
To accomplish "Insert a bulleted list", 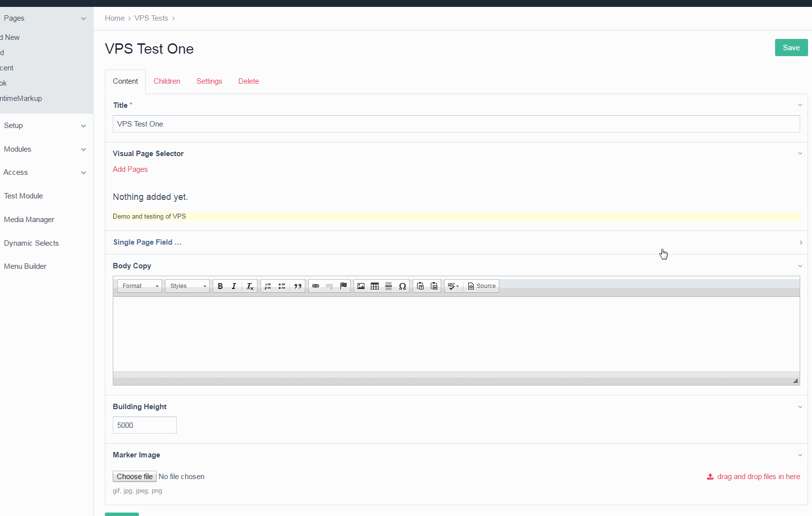I will coord(282,286).
